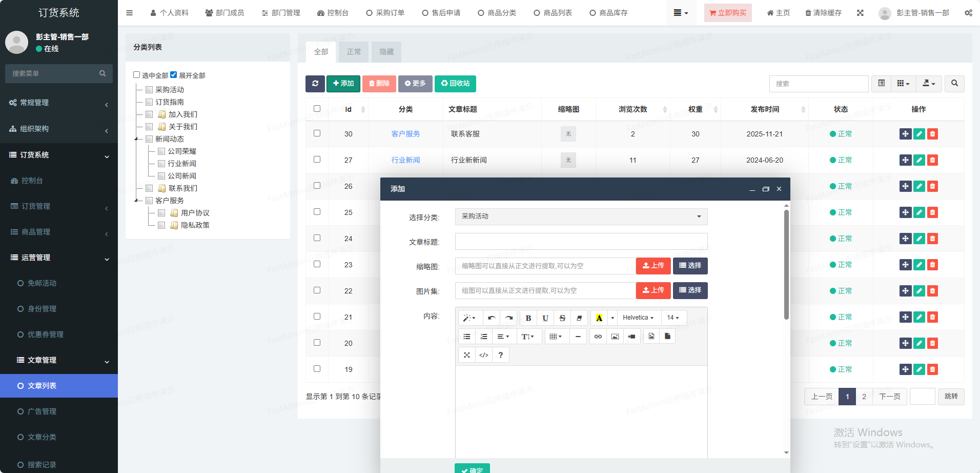Click the undo arrow in editor
980x473 pixels.
click(x=492, y=318)
